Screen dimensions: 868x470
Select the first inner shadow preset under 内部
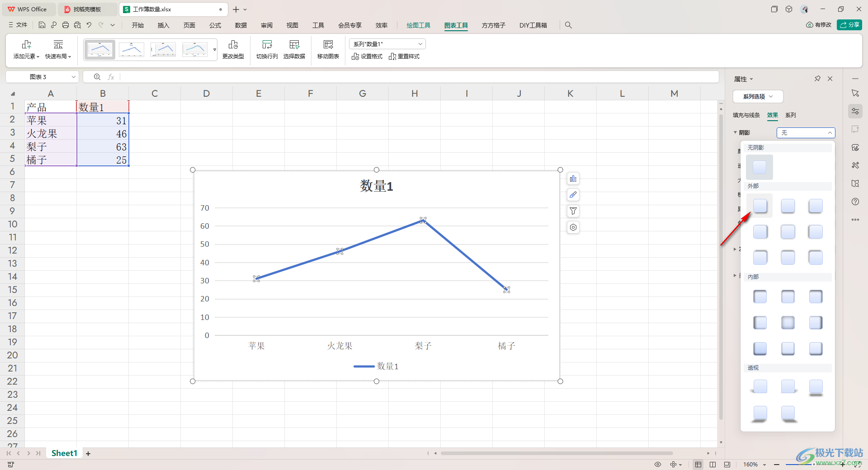point(760,297)
